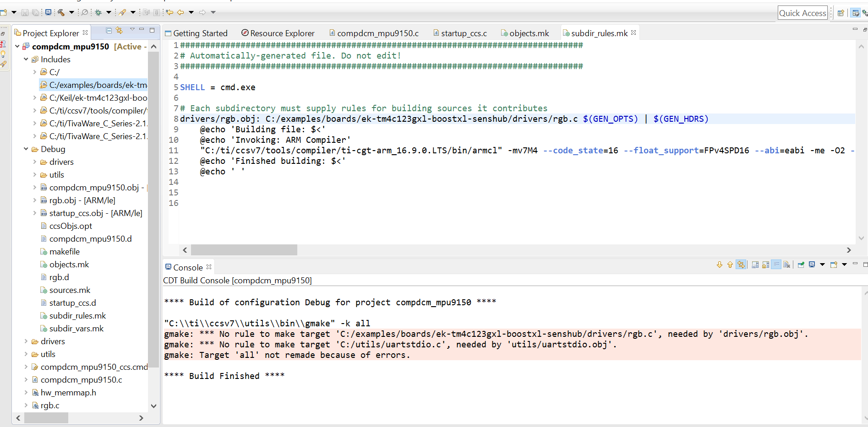Click the Back navigation arrow in the toolbar
The image size is (868, 427).
180,12
